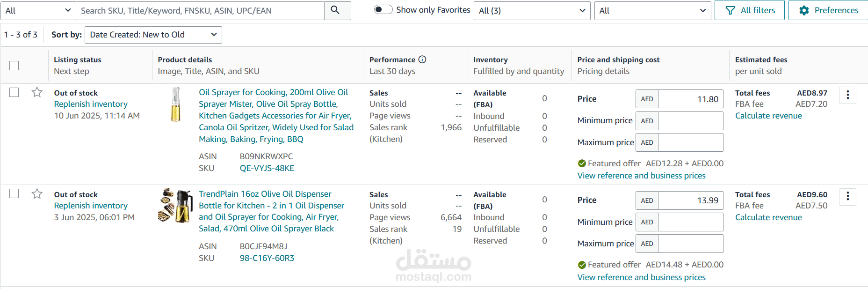Open SKU link QE-VYJS-48KE
The width and height of the screenshot is (868, 289).
267,168
